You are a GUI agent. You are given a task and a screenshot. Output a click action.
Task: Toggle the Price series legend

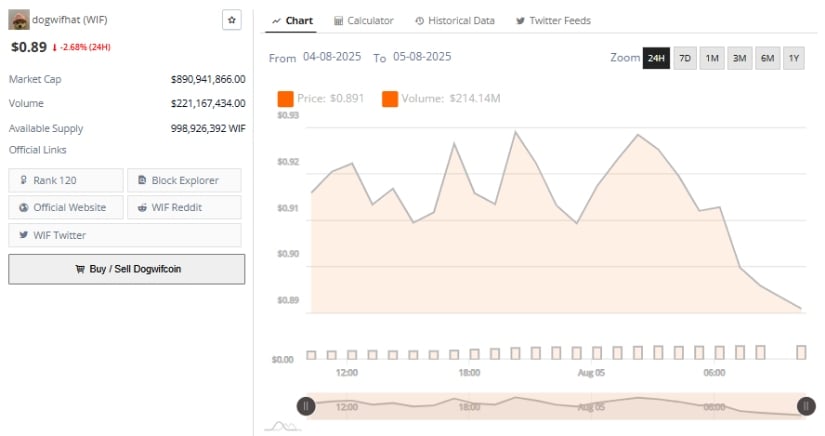[321, 98]
